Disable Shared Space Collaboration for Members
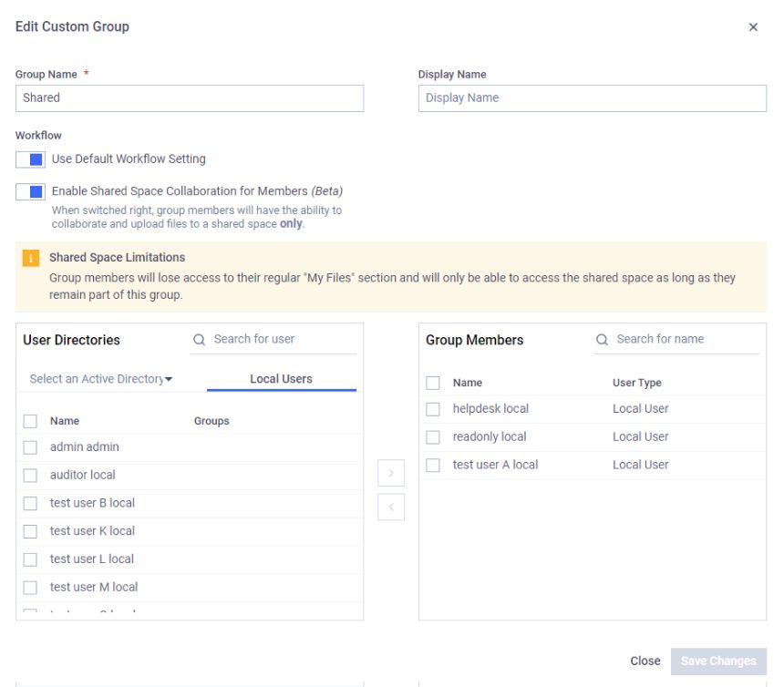The image size is (784, 687). click(28, 191)
